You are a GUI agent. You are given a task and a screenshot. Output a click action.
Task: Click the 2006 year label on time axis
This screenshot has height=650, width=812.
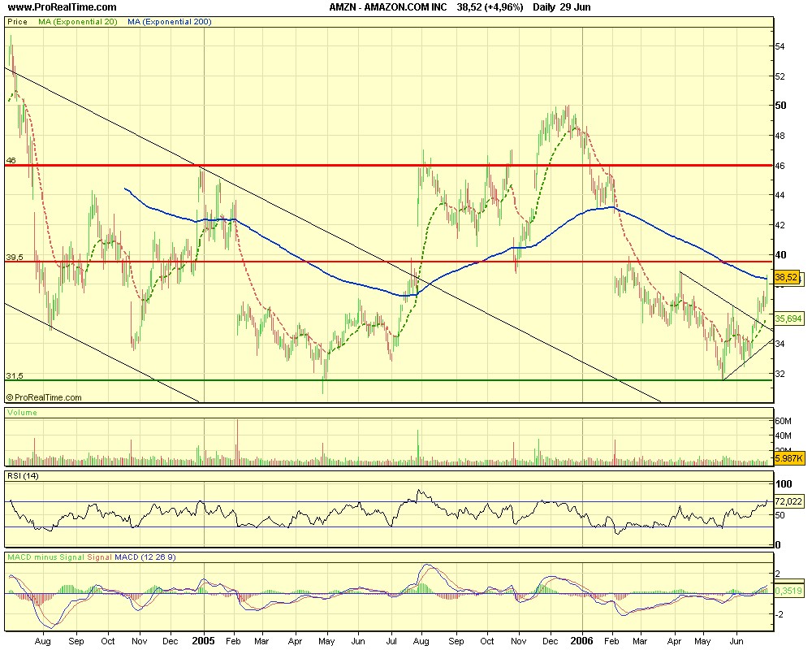click(x=582, y=641)
